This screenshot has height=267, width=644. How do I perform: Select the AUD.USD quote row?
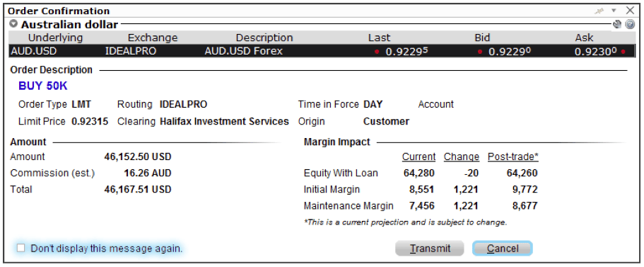click(x=322, y=52)
